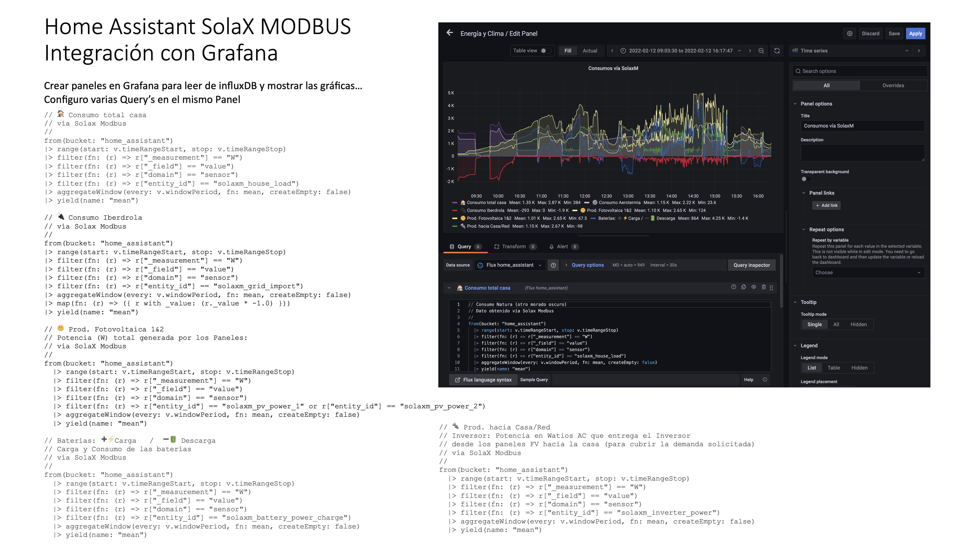Click the bell icon on Alert tab
Screen dimensions: 980x551
point(551,247)
